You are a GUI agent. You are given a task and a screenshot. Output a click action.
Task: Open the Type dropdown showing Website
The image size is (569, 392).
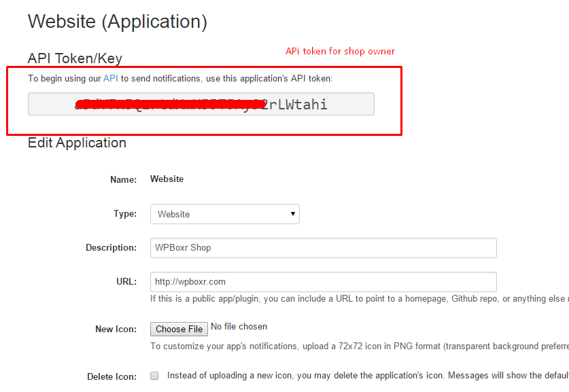click(x=224, y=214)
